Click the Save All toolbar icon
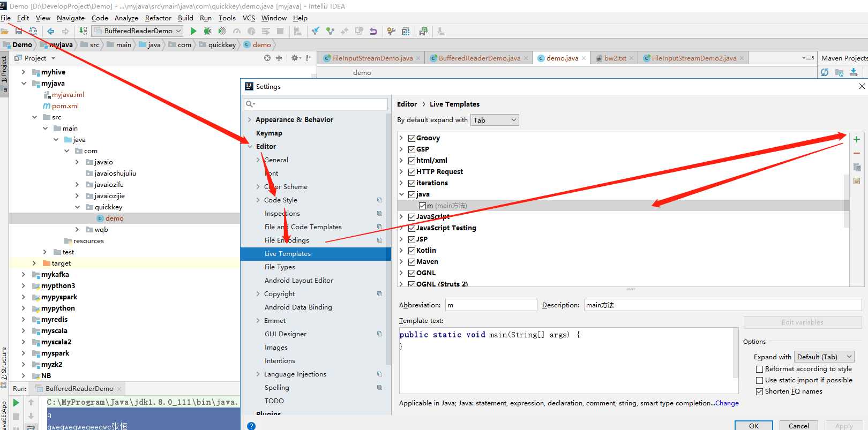Screen dimensions: 868x430 [19, 31]
